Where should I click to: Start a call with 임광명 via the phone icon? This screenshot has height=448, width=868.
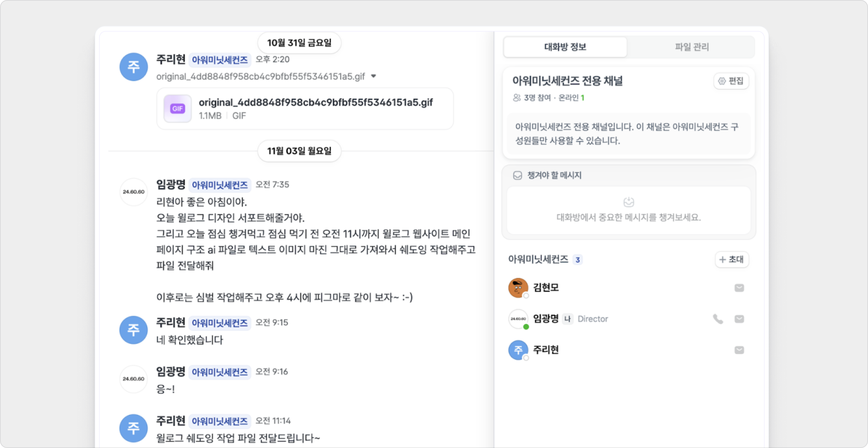pos(718,319)
